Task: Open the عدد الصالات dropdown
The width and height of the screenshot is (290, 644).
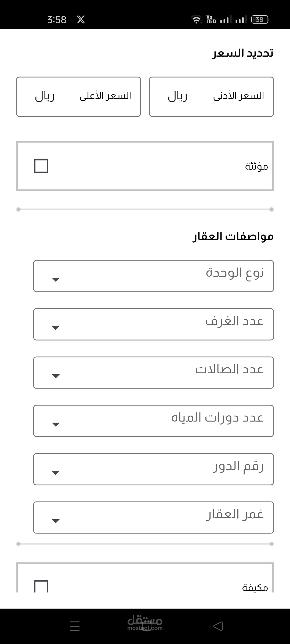Action: [x=153, y=372]
